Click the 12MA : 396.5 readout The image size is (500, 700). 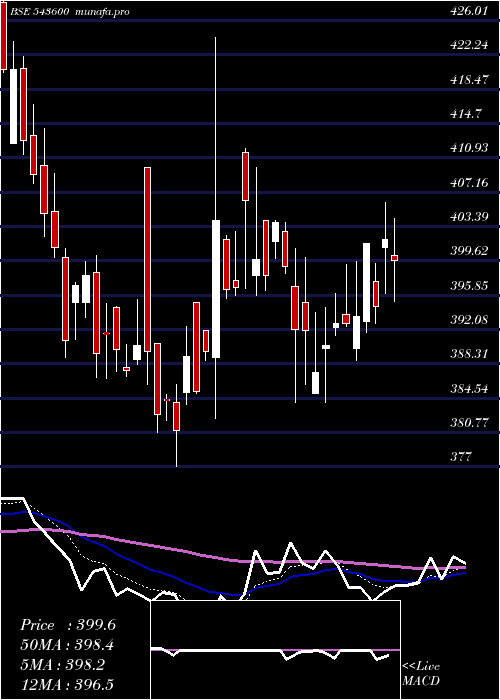67,685
